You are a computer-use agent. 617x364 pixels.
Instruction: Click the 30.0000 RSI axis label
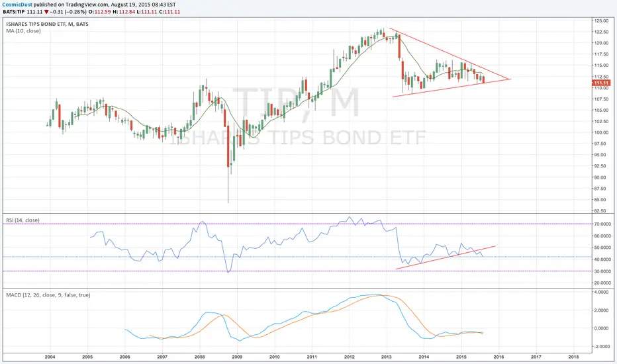coord(602,271)
